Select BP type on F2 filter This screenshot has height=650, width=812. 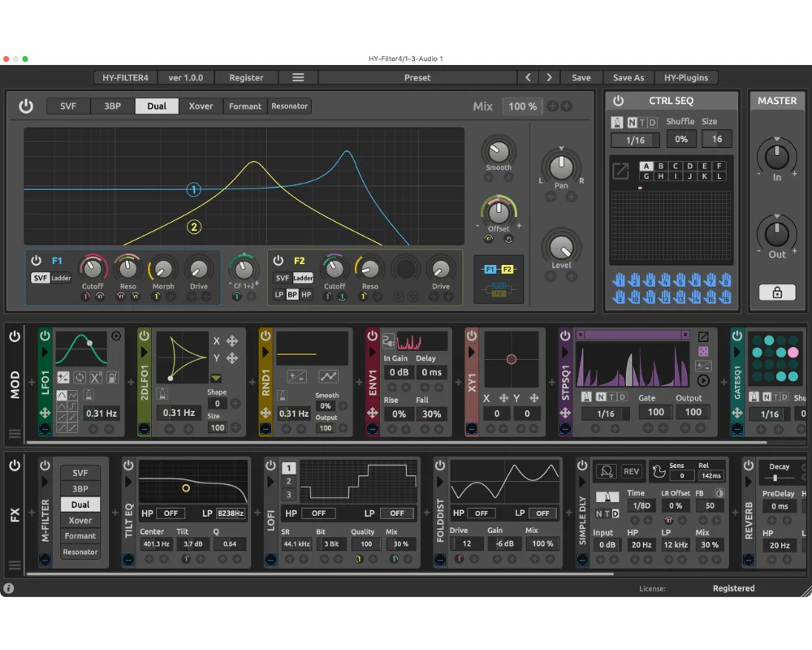point(292,294)
